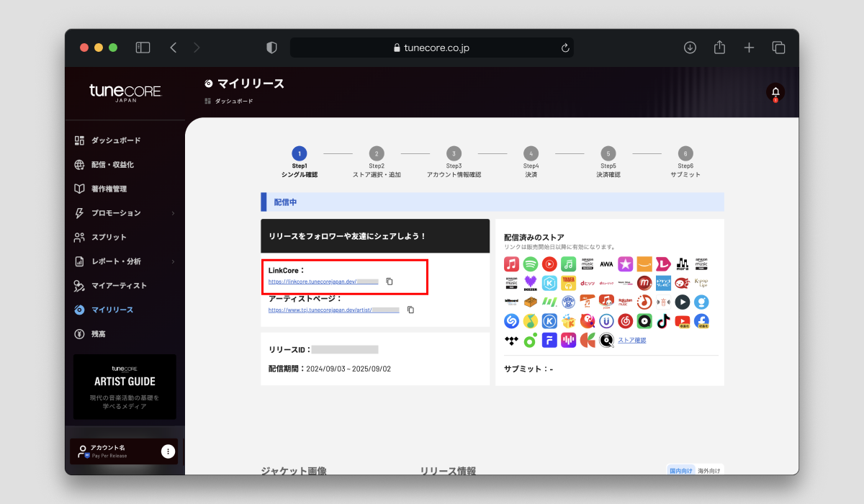Open the pink L arrow store icon
The image size is (864, 504).
[663, 264]
